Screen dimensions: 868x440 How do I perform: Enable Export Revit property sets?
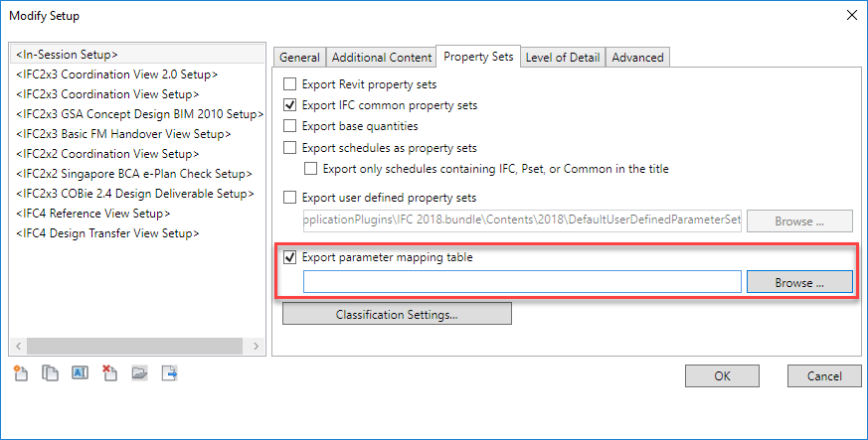[x=290, y=84]
